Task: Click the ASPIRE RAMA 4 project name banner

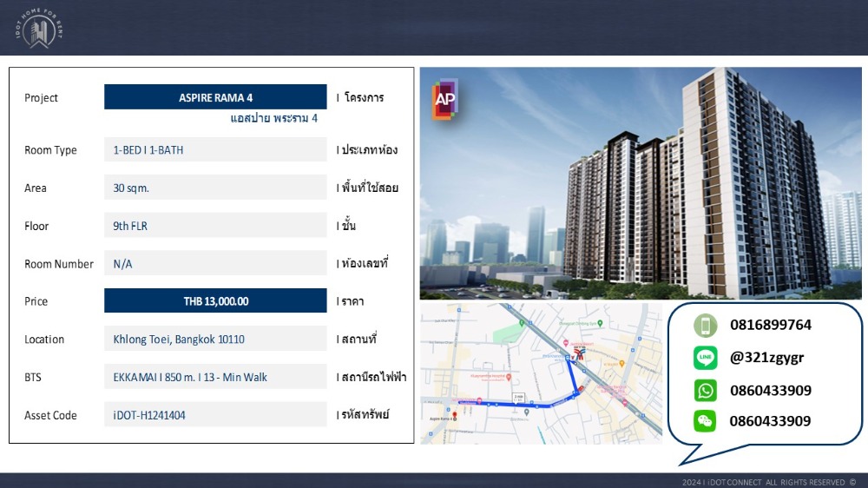Action: pyautogui.click(x=215, y=97)
